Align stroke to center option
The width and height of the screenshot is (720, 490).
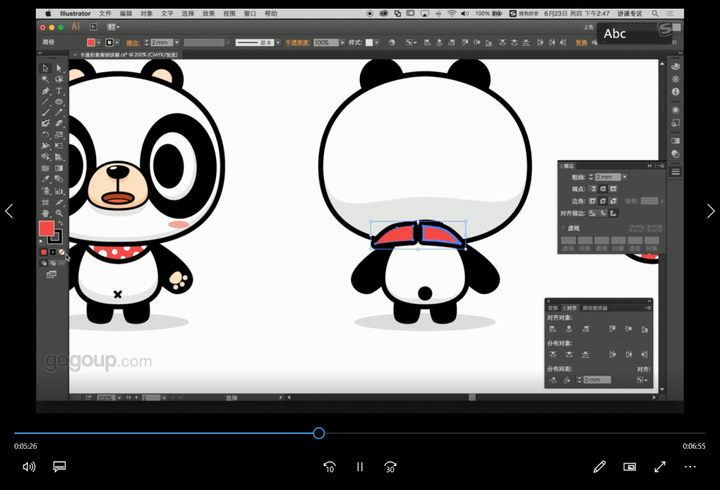pos(593,214)
